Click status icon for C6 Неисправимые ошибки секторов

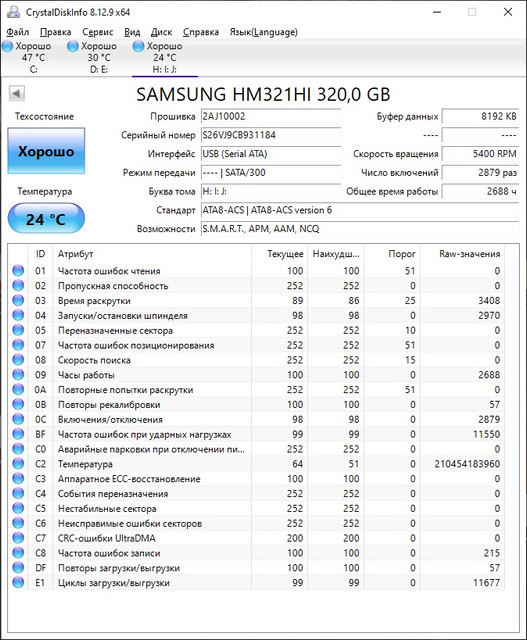18,523
